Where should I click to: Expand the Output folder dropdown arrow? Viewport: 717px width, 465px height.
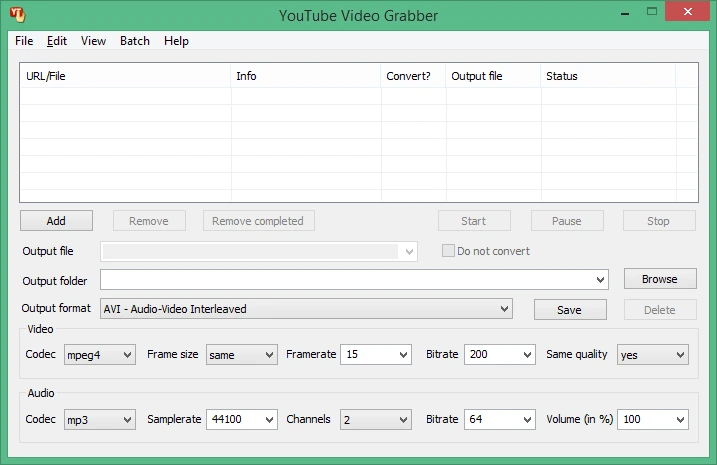(x=600, y=279)
